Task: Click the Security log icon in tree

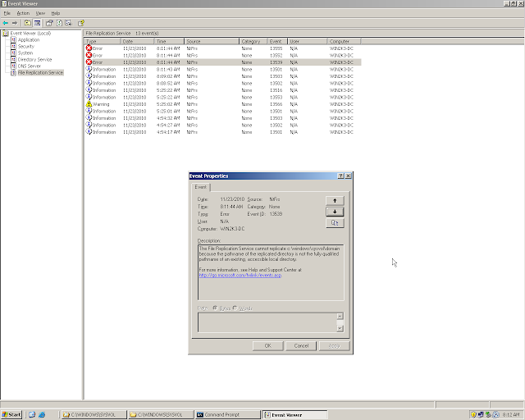Action: 13,46
